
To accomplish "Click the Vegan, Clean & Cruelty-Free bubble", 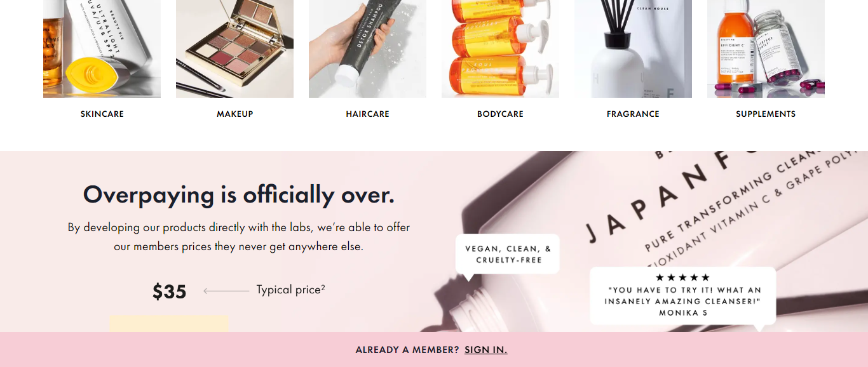I will (x=508, y=255).
